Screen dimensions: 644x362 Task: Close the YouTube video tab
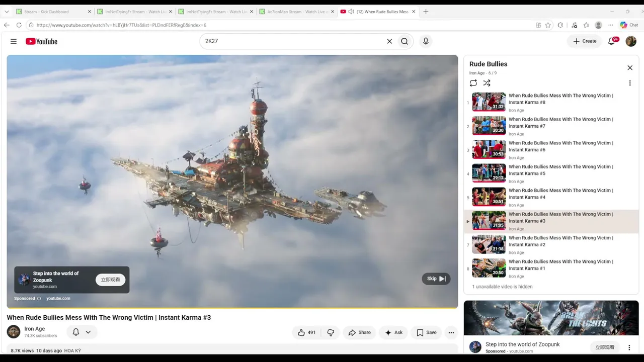[x=414, y=12]
